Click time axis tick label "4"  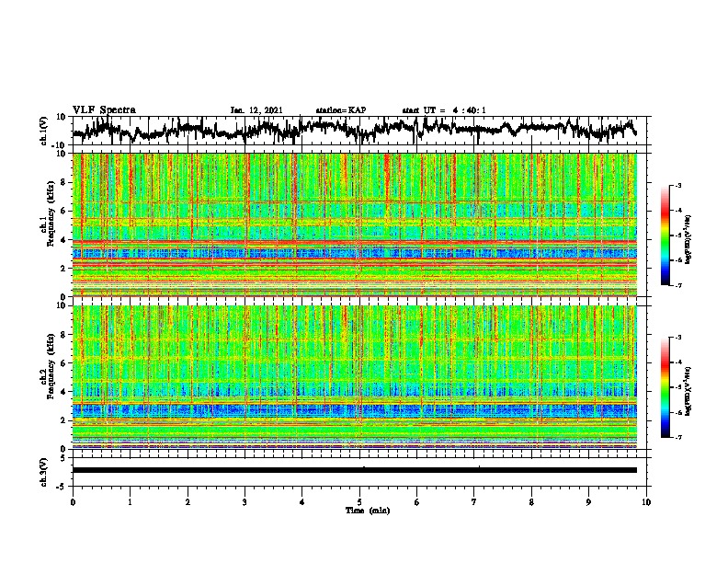[x=302, y=502]
